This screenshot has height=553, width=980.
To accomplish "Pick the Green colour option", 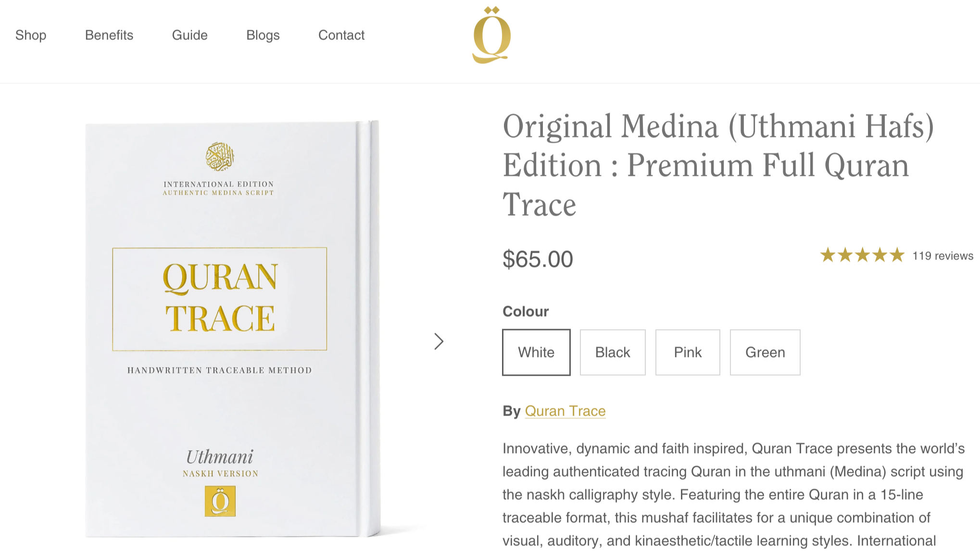I will [x=765, y=352].
